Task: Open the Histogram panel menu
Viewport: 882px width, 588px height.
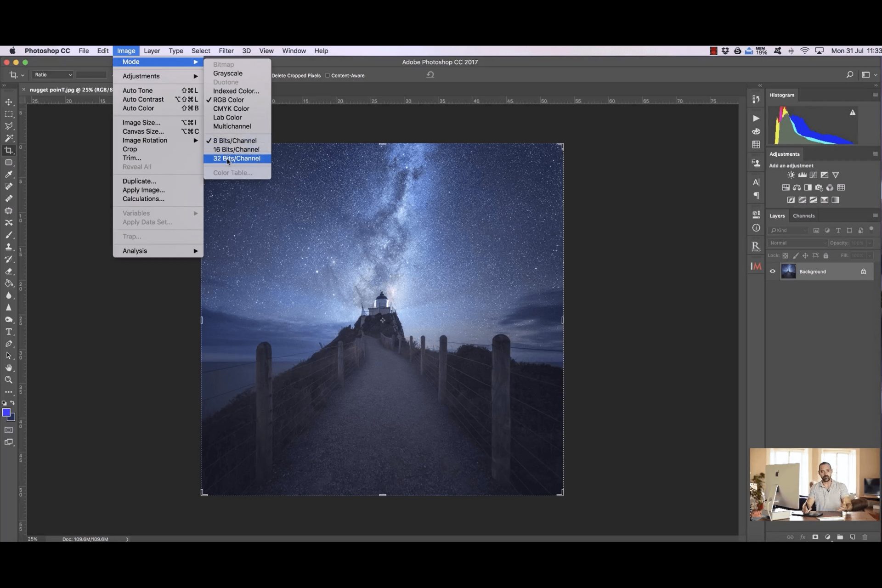Action: coord(875,95)
